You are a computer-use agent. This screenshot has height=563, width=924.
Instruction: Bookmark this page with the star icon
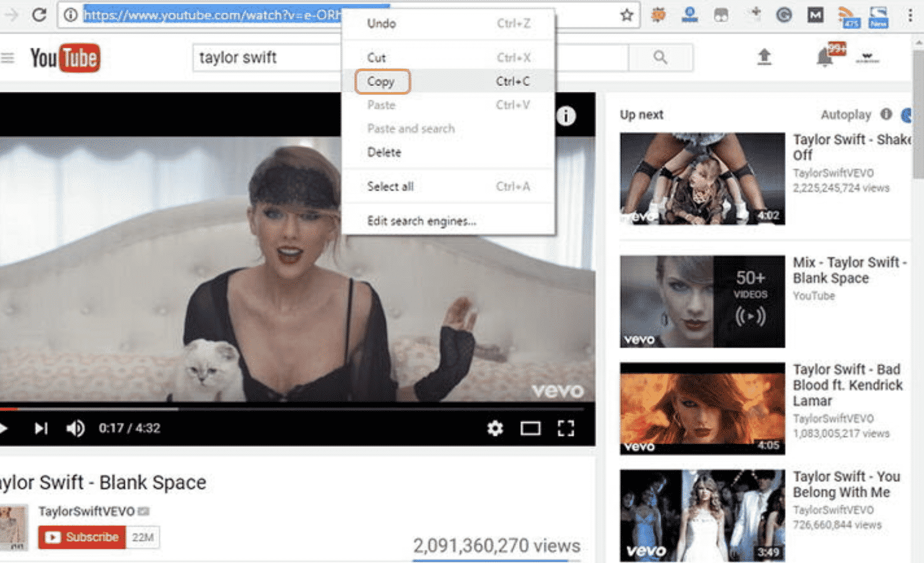(x=627, y=15)
